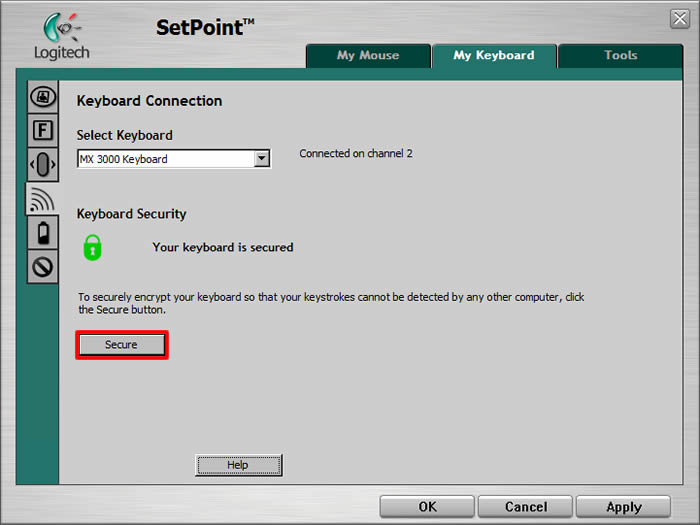Screen dimensions: 700x525
Task: Switch to the My Mouse tab
Action: pyautogui.click(x=368, y=56)
